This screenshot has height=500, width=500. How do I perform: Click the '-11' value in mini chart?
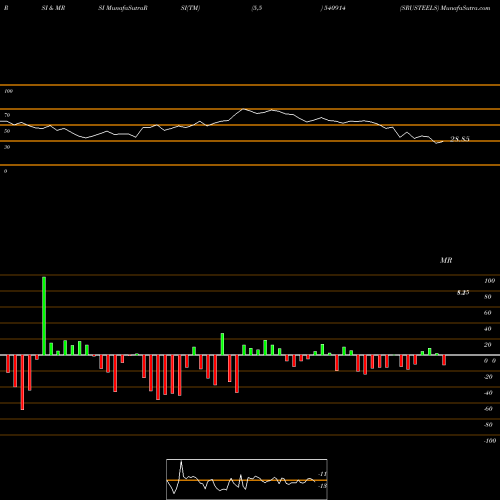click(x=323, y=474)
